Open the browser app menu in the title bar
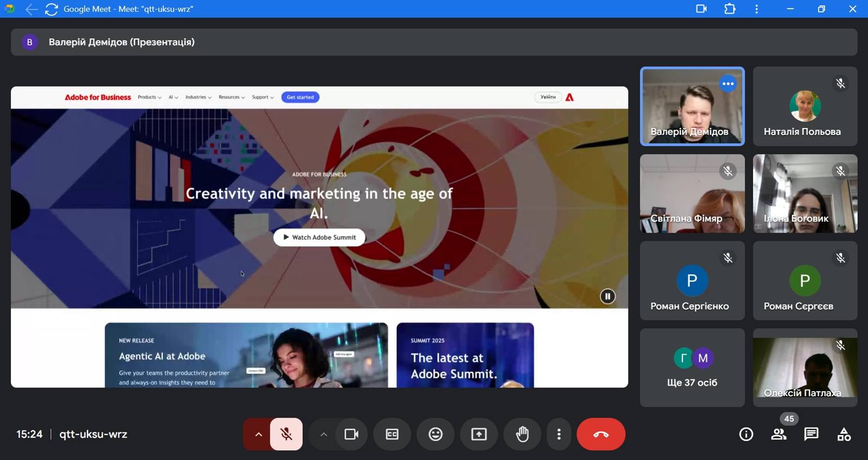The width and height of the screenshot is (868, 460). point(756,9)
